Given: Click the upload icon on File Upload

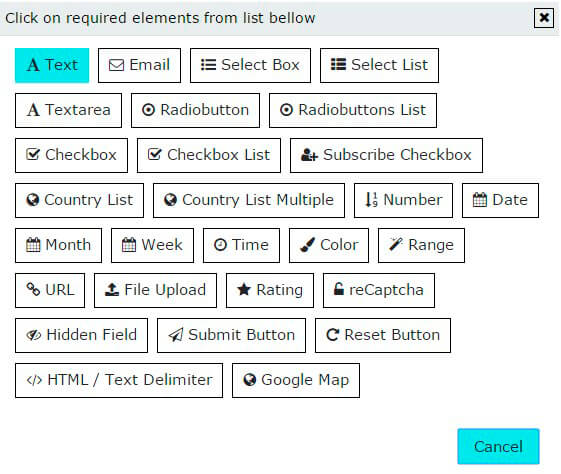Looking at the screenshot, I should point(112,290).
